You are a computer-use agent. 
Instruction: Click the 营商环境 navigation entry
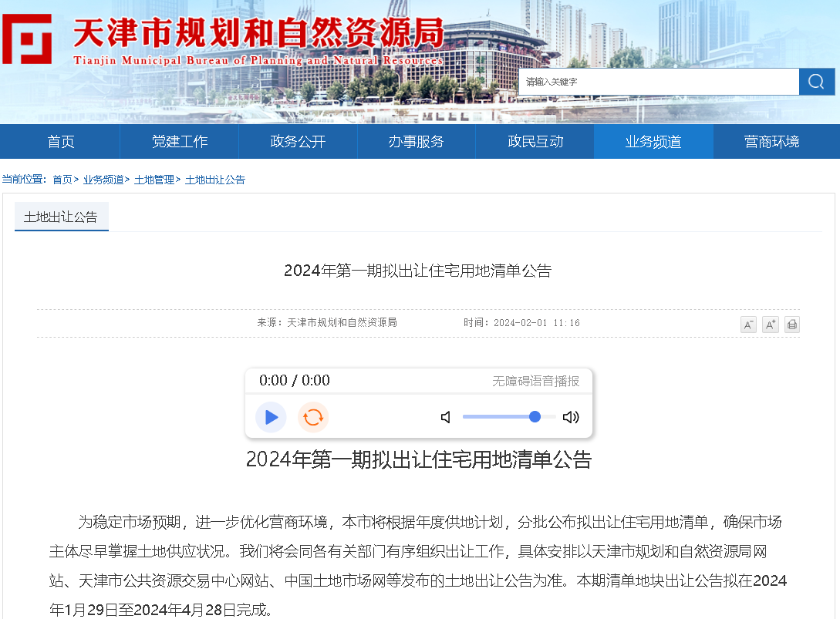772,142
